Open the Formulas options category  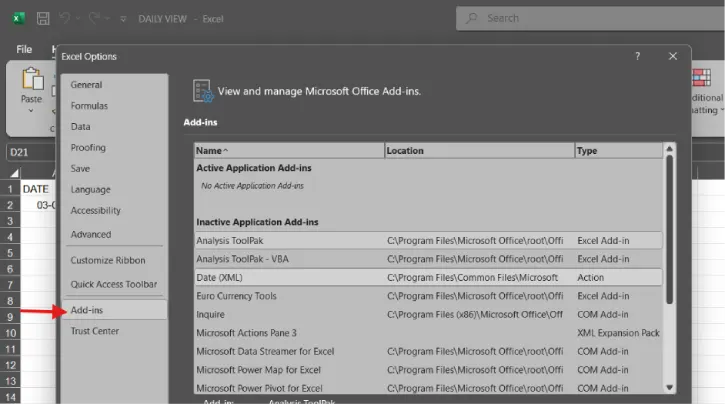click(x=114, y=106)
